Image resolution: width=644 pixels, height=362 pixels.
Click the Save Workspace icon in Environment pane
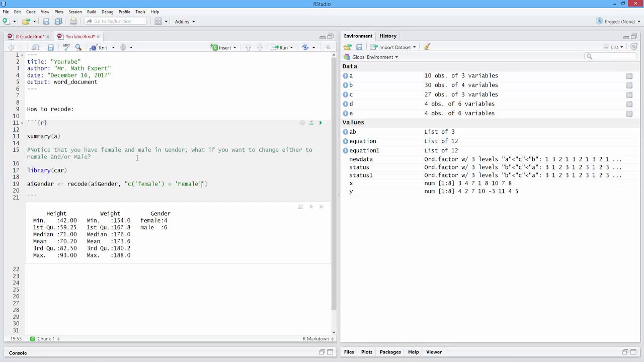click(359, 47)
